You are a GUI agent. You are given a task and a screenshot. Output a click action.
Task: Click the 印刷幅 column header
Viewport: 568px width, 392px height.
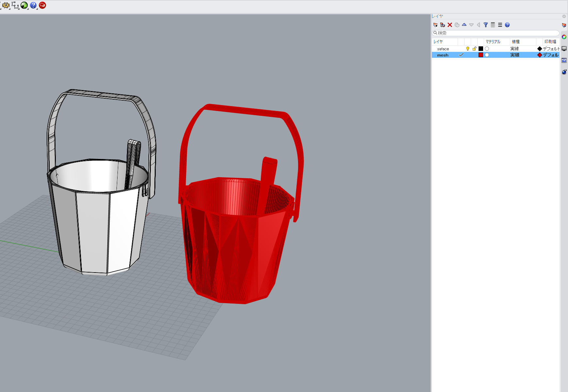pos(550,41)
